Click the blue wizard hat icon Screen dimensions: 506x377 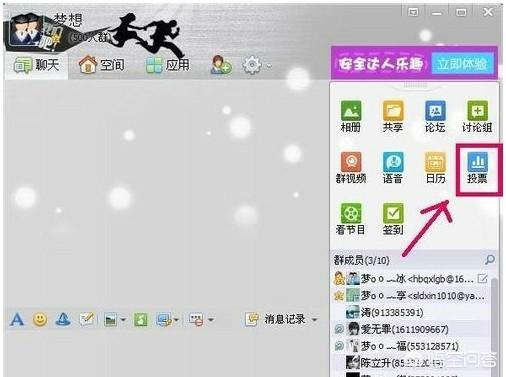(x=63, y=319)
